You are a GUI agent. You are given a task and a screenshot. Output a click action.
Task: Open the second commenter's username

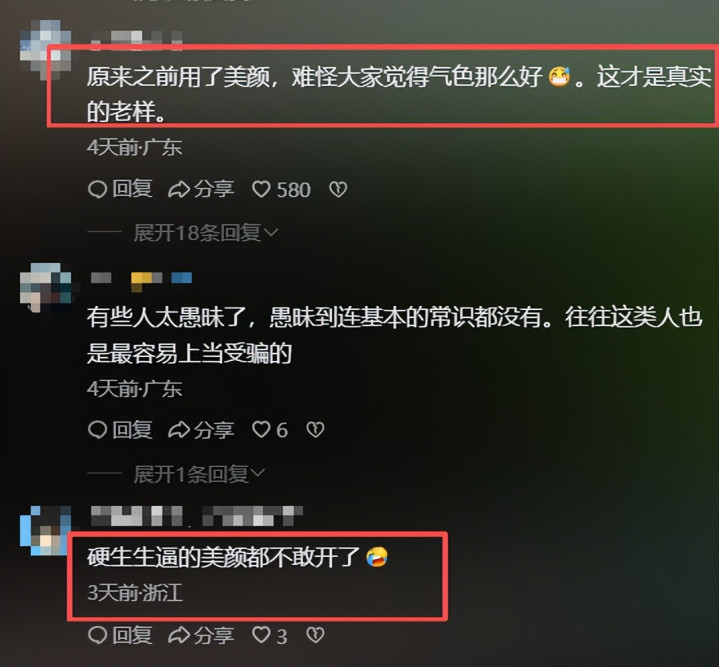(x=141, y=279)
